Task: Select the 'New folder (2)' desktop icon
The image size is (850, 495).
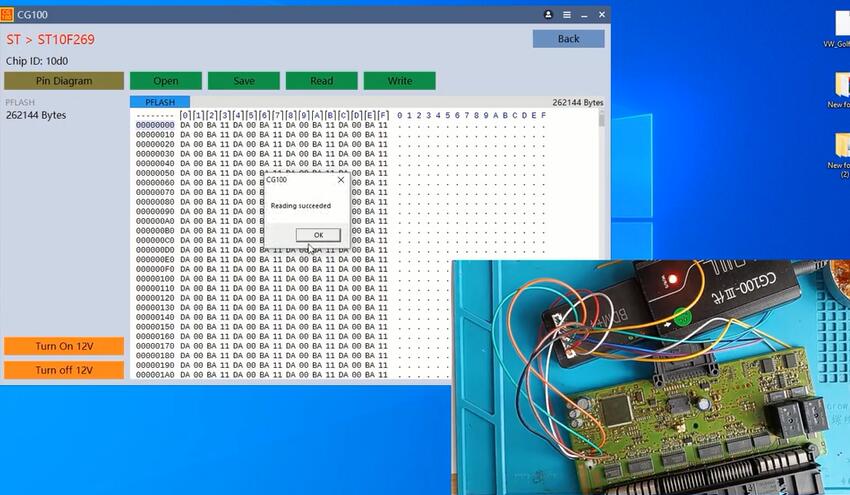Action: (840, 150)
